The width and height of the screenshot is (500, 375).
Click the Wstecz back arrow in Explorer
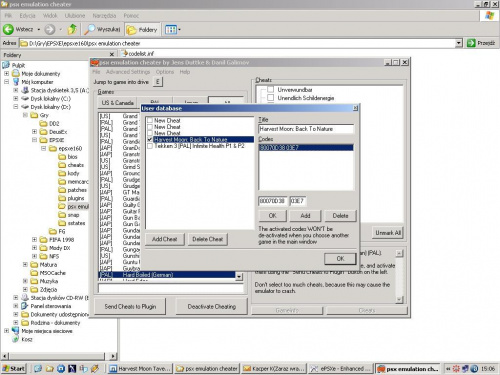click(8, 29)
